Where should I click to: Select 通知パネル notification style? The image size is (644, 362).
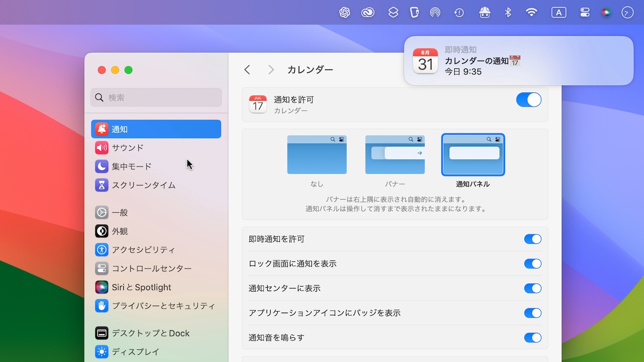[x=473, y=155]
